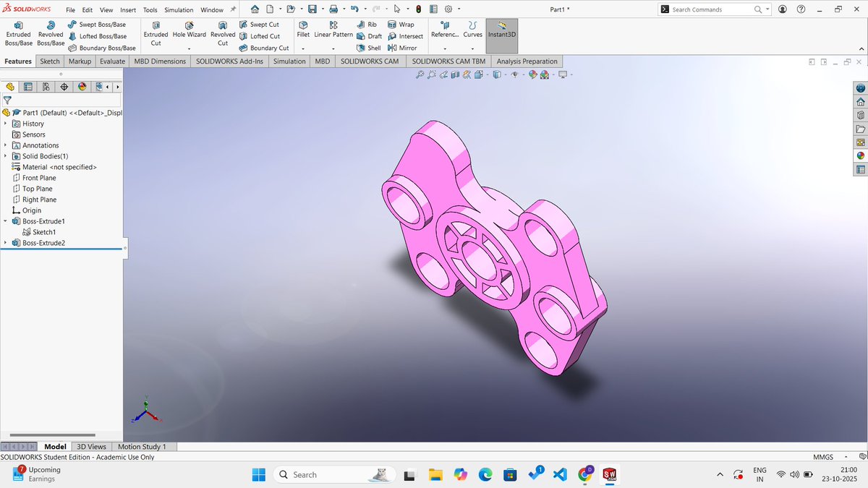This screenshot has width=868, height=488.
Task: Open the PropertyManager tab icon
Action: (x=28, y=87)
